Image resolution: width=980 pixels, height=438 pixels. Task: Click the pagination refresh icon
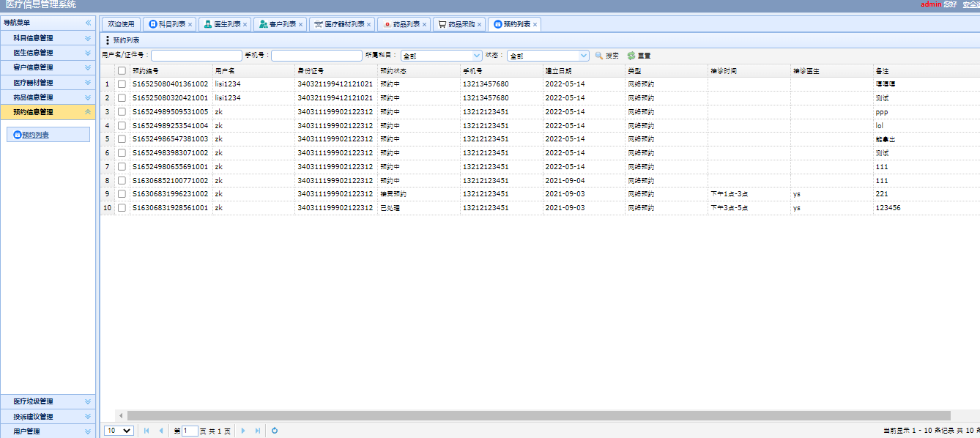(275, 431)
